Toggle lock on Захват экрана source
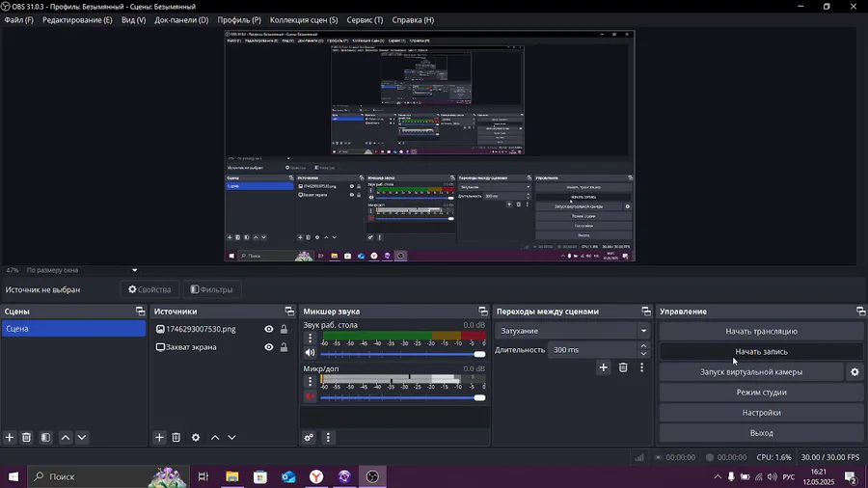This screenshot has width=868, height=488. click(284, 347)
